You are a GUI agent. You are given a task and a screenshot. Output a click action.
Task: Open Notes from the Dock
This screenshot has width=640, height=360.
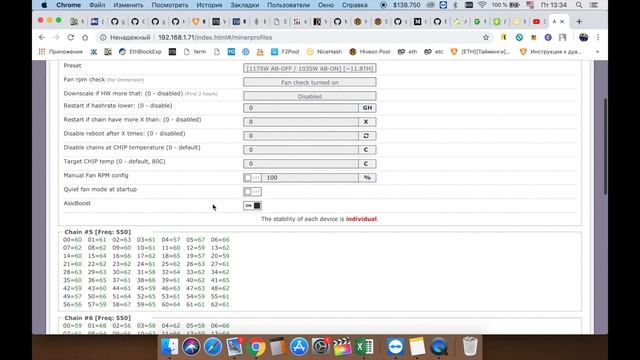417,347
